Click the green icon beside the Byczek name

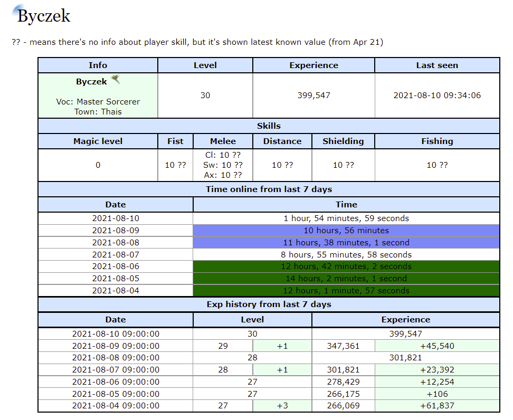coord(116,80)
